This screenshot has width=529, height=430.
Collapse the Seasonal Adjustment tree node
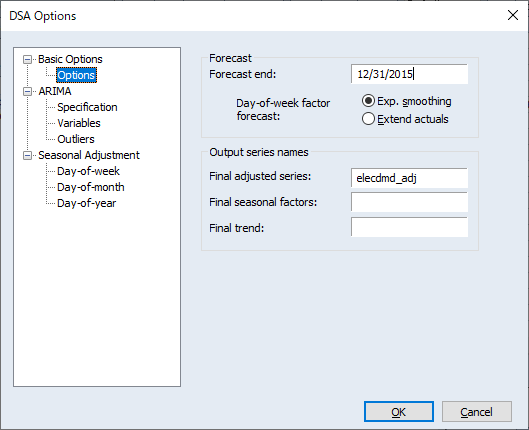click(27, 155)
